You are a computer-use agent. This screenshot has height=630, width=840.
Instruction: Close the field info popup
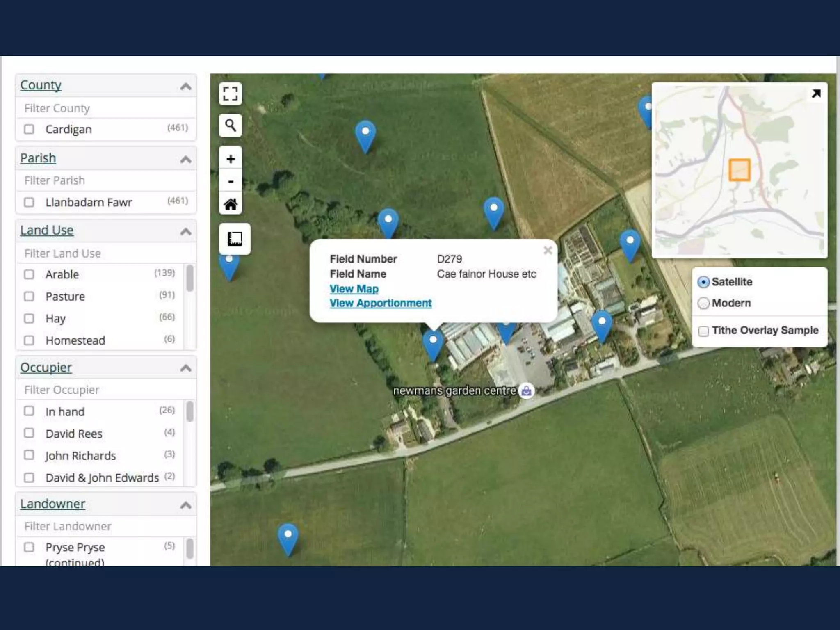tap(548, 250)
